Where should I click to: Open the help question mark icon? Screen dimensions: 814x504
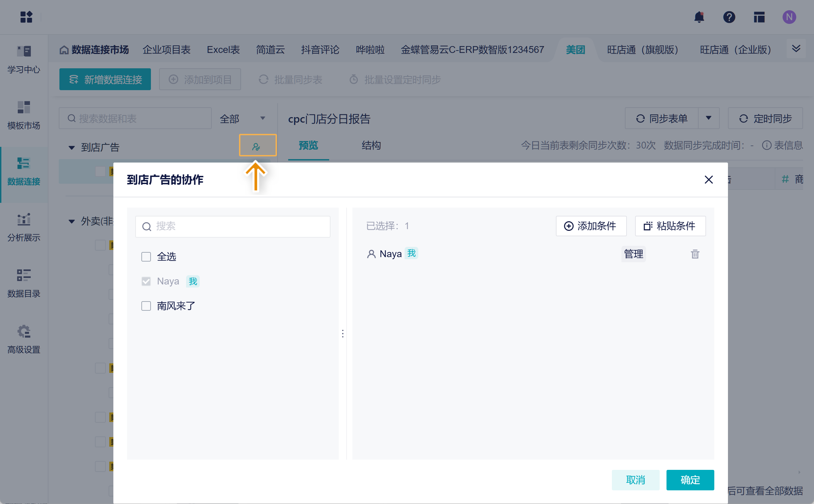pos(729,17)
